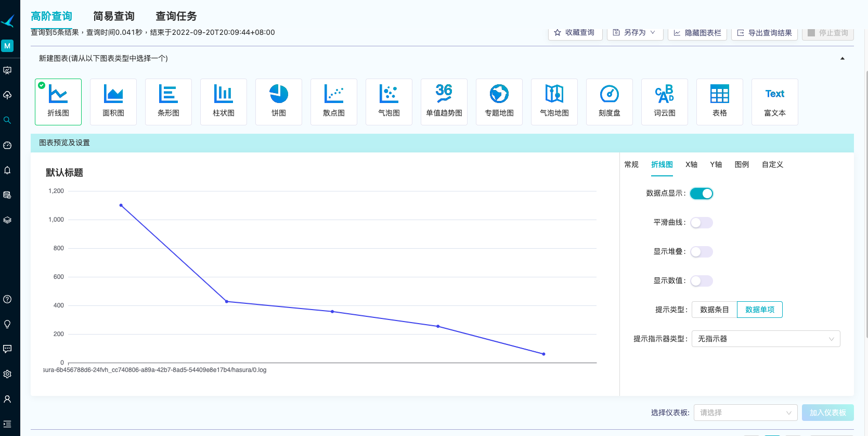
Task: Enable the 显示数值 switch
Action: coord(701,281)
